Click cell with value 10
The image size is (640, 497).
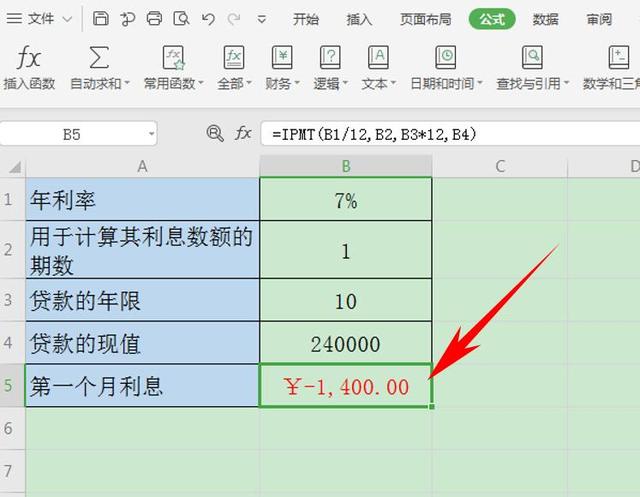tap(346, 300)
